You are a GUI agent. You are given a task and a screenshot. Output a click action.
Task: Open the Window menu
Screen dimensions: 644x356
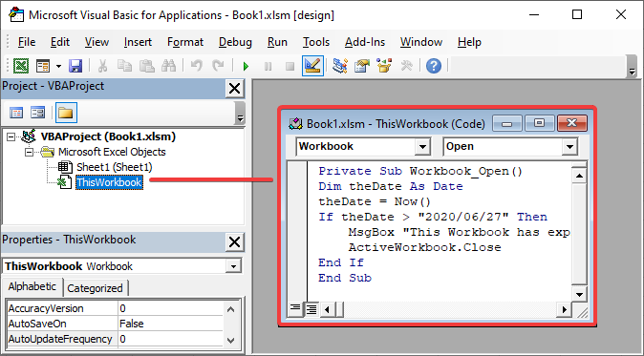[421, 42]
